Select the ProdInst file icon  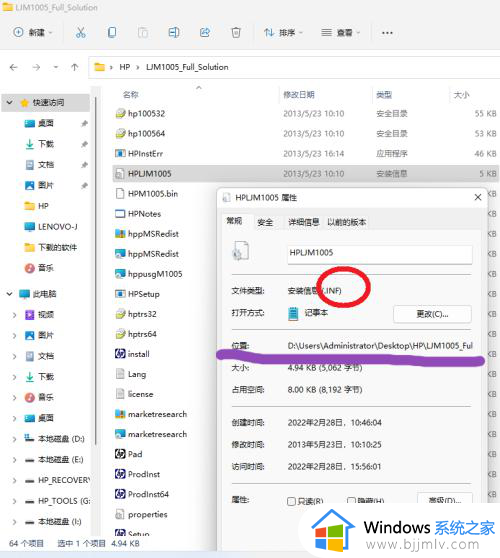pyautogui.click(x=120, y=474)
